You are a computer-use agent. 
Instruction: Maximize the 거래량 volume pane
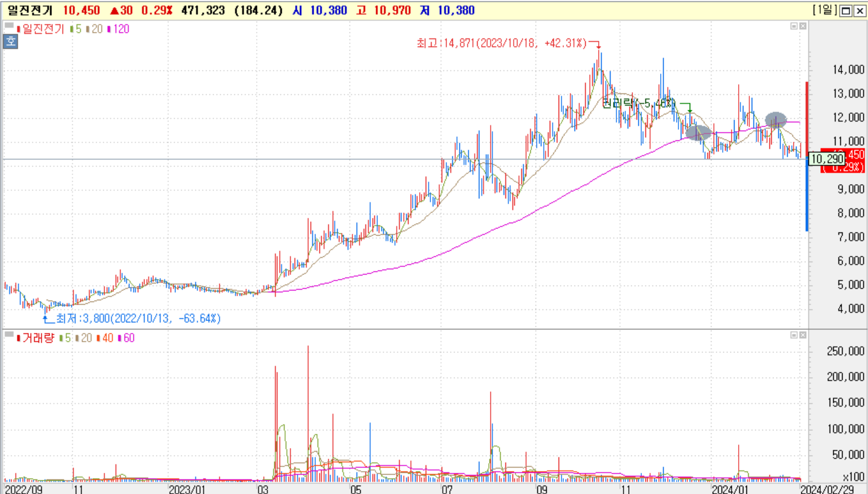pos(794,335)
